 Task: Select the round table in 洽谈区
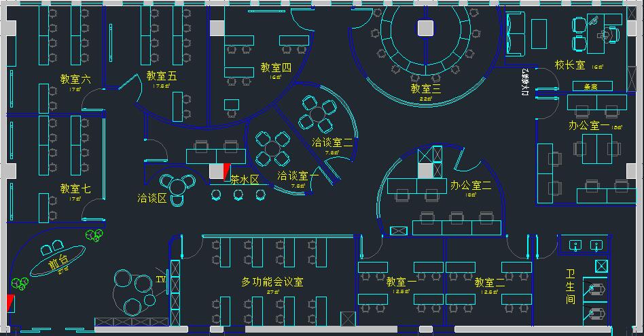pos(177,186)
